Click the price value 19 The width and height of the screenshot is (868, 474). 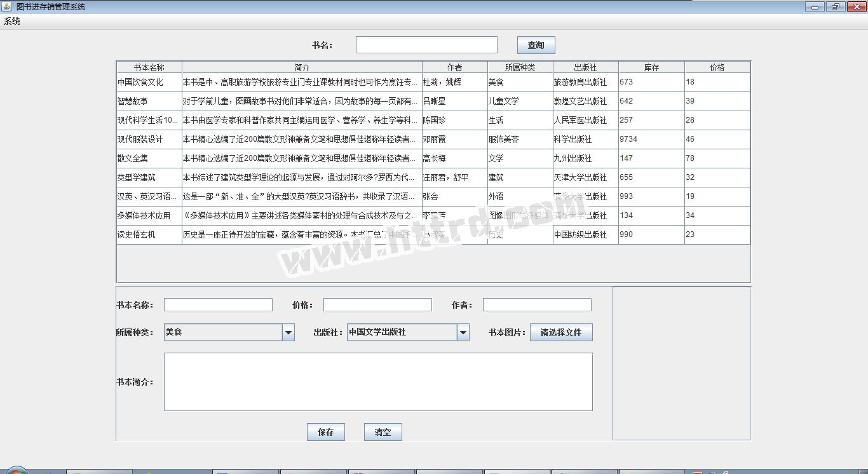tap(717, 196)
